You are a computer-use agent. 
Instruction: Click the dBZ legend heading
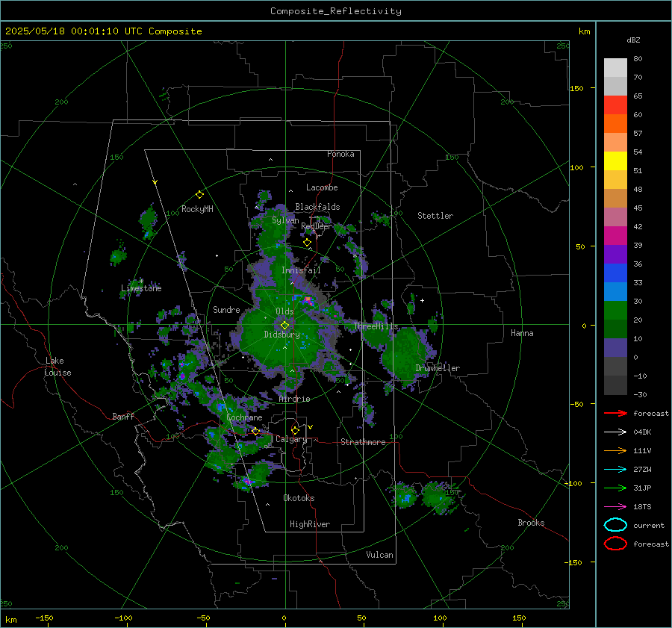(x=633, y=40)
